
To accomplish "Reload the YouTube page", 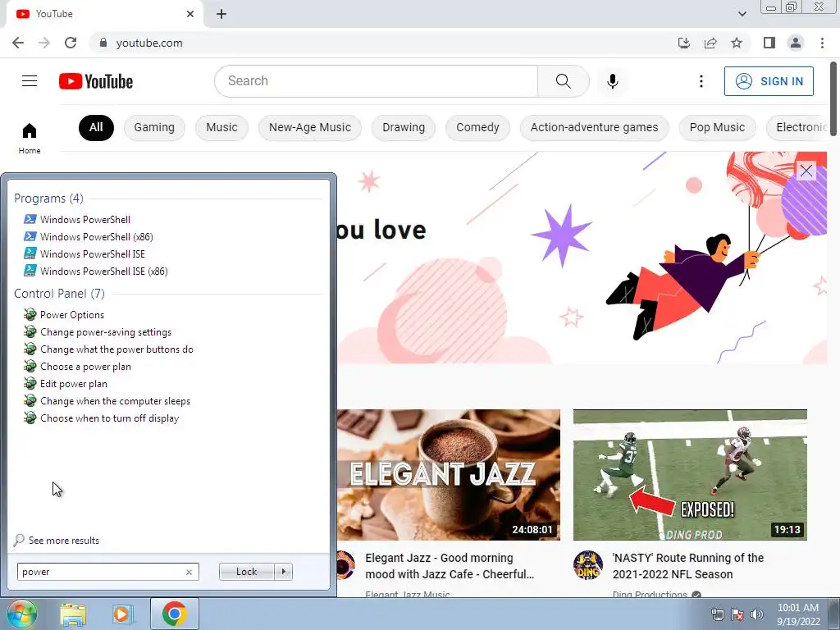I will [x=71, y=43].
